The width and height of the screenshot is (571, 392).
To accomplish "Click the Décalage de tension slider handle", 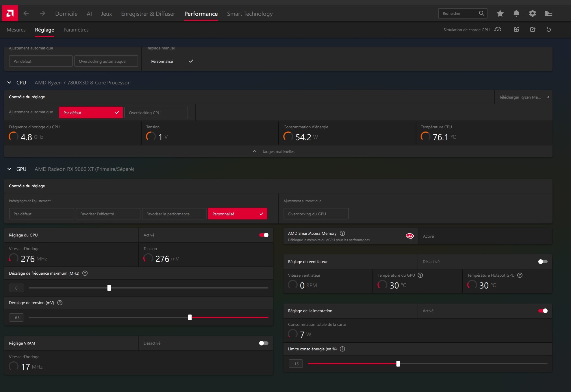I will (190, 317).
